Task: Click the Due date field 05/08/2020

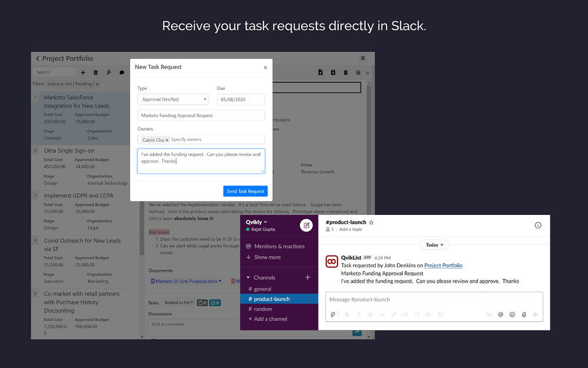Action: (x=240, y=100)
